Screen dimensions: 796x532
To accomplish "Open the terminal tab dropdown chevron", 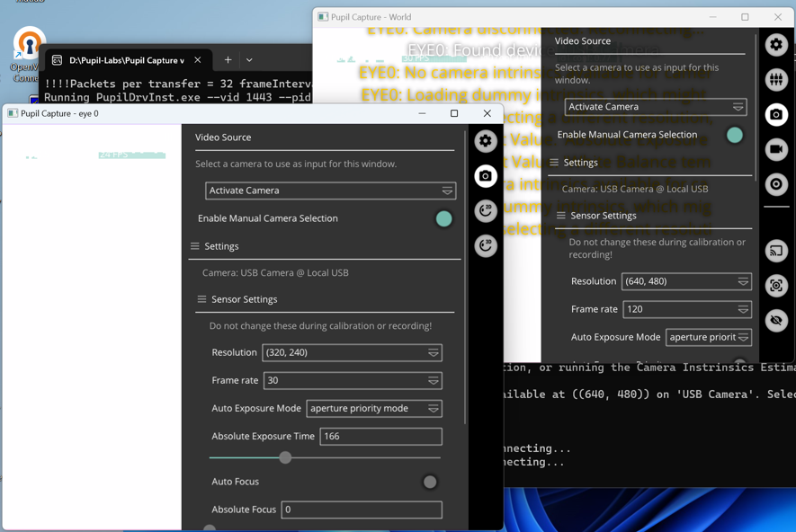I will click(x=249, y=60).
